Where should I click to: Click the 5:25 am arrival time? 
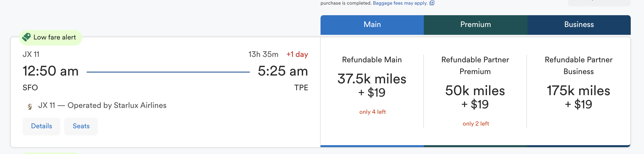(x=283, y=71)
